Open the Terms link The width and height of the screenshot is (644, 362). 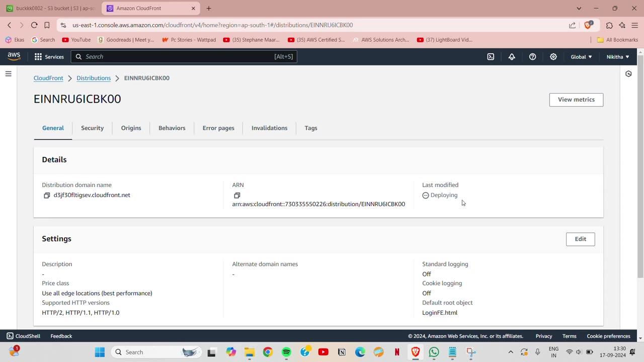point(570,336)
